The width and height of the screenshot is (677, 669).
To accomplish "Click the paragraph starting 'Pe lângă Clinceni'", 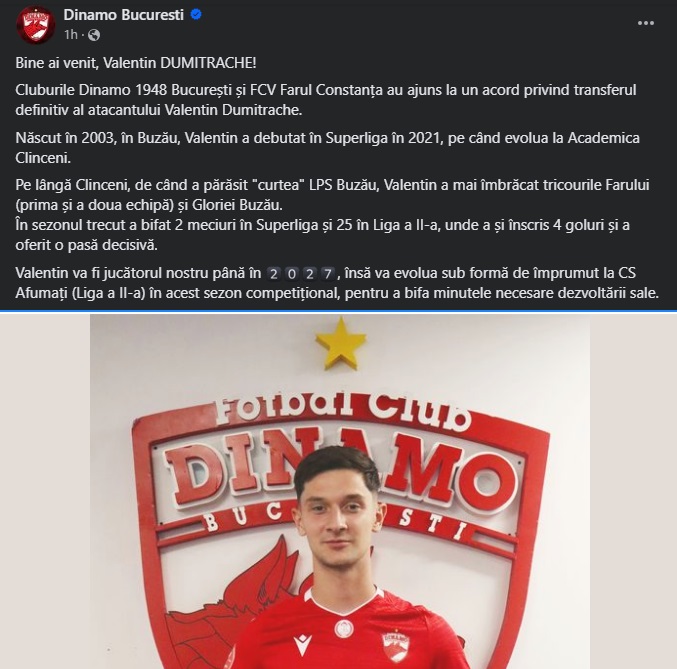I will pos(332,195).
